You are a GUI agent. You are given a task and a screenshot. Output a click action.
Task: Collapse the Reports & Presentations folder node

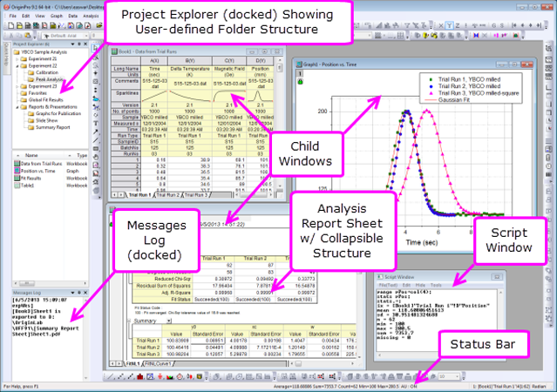tap(17, 107)
